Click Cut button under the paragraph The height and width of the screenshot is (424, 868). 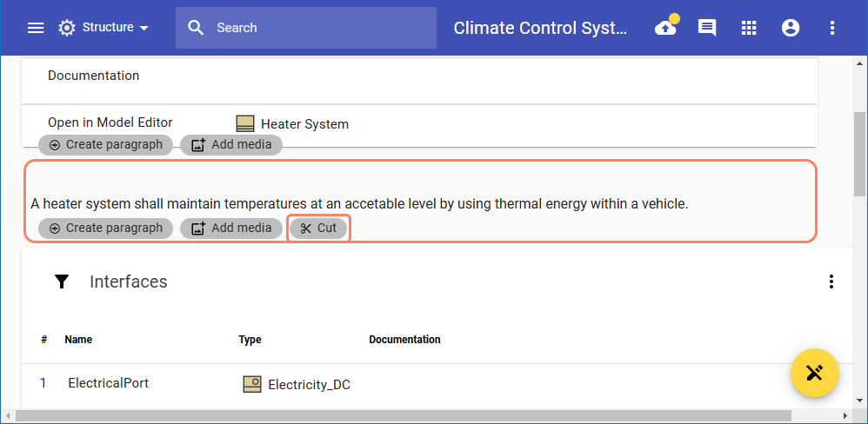click(x=318, y=229)
